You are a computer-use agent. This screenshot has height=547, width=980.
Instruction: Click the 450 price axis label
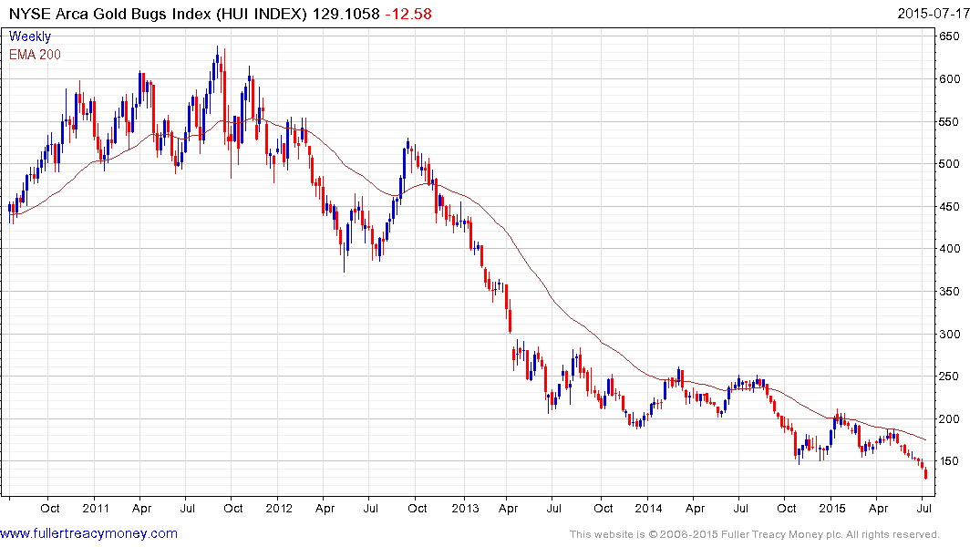(949, 206)
